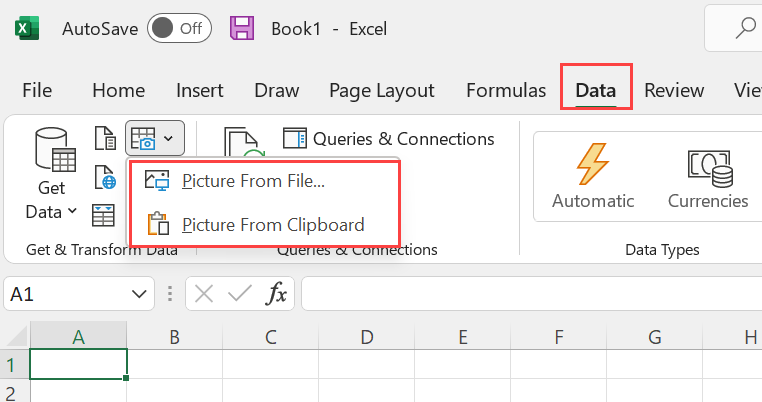762x402 pixels.
Task: Switch to the Formulas tab
Action: [506, 90]
